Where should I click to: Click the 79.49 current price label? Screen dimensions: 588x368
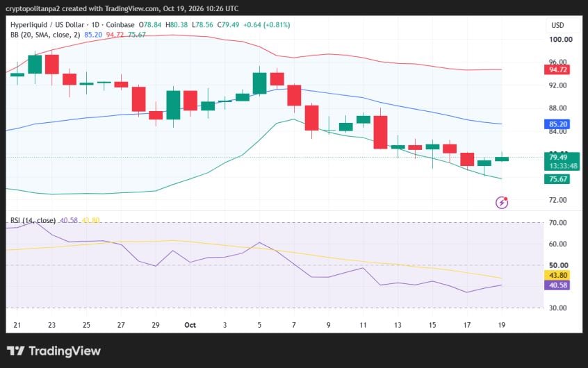557,158
